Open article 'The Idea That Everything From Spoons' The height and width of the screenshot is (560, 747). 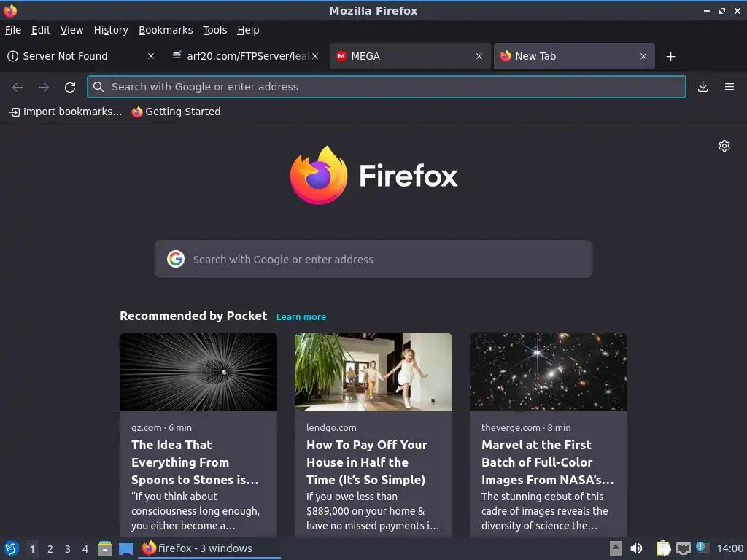(195, 462)
